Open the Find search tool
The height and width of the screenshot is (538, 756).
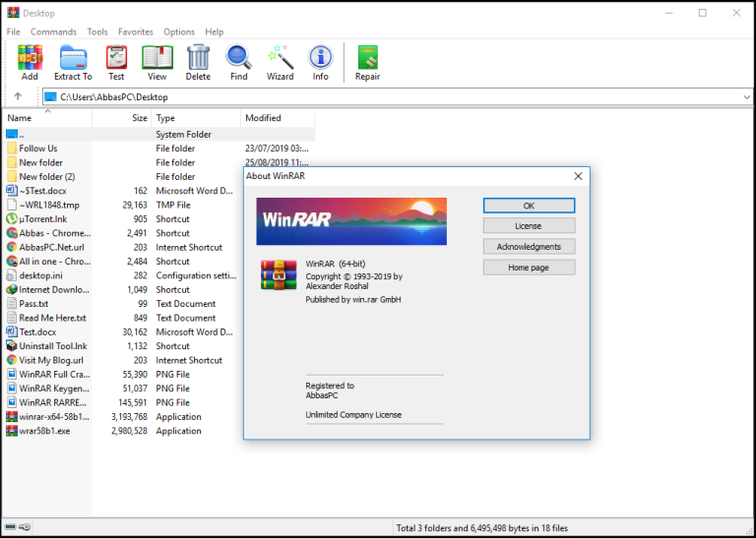pyautogui.click(x=239, y=61)
